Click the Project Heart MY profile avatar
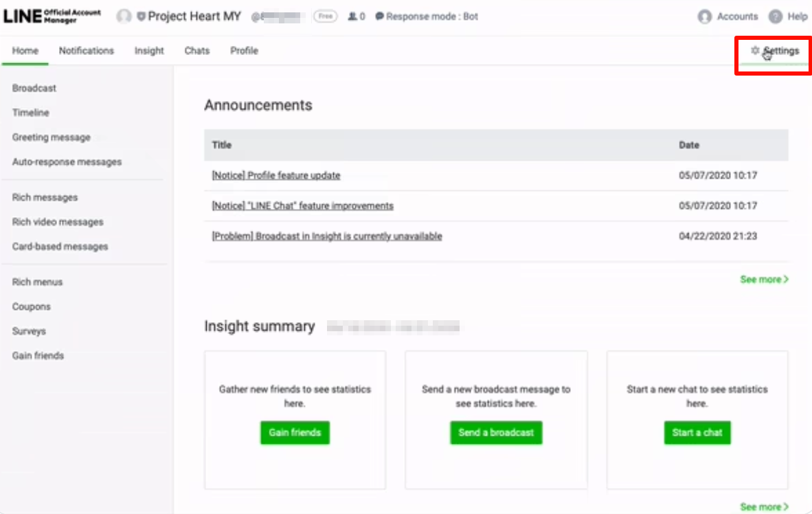Screen dimensions: 812x514 pos(124,16)
